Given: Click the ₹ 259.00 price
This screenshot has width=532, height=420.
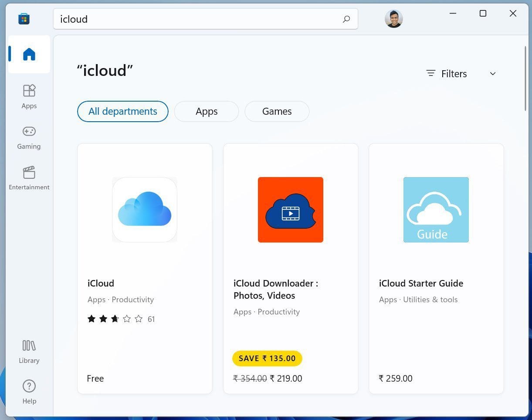Looking at the screenshot, I should point(396,379).
